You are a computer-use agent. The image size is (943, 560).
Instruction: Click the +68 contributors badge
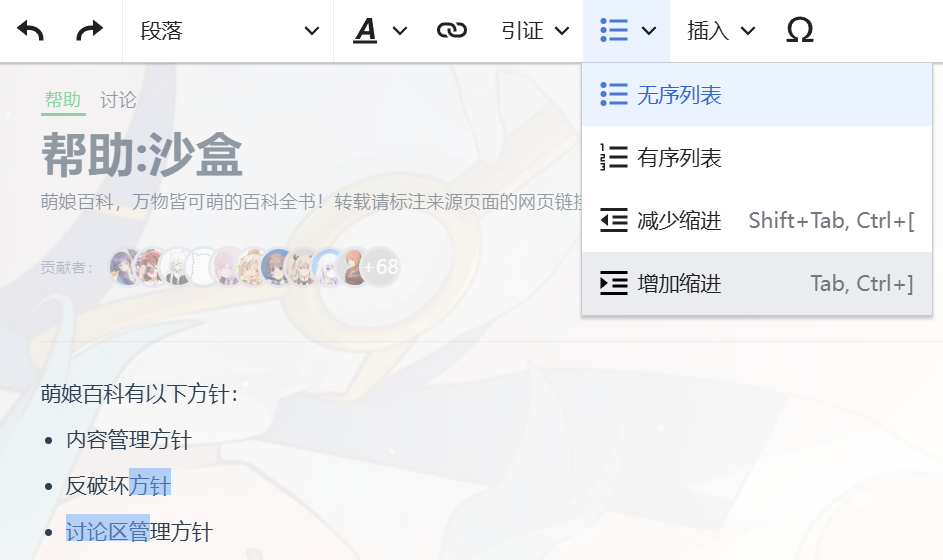(381, 266)
